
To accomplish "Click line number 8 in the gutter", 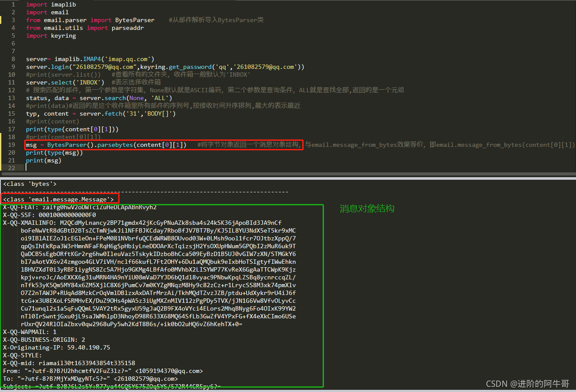I will tap(13, 59).
